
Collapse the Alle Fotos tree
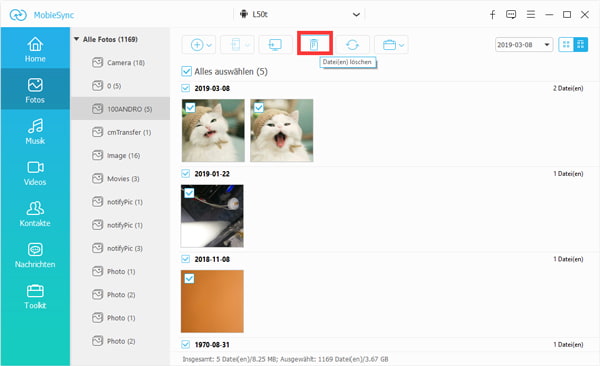click(x=77, y=39)
